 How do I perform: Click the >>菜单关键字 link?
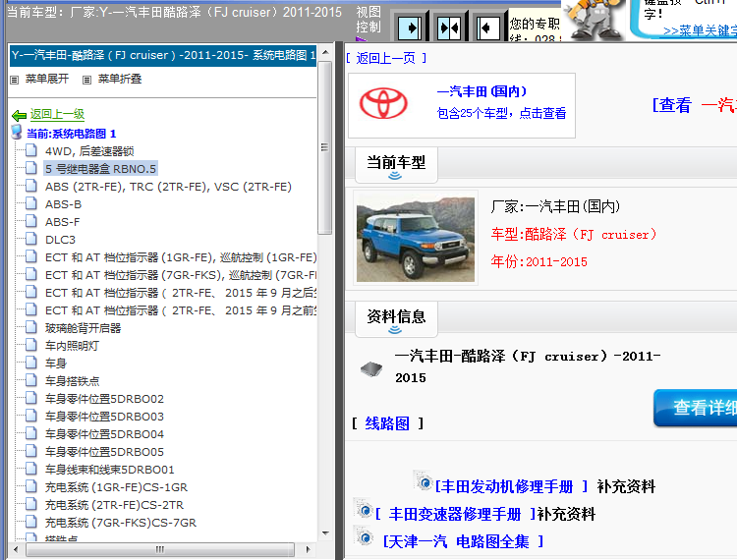pos(700,31)
